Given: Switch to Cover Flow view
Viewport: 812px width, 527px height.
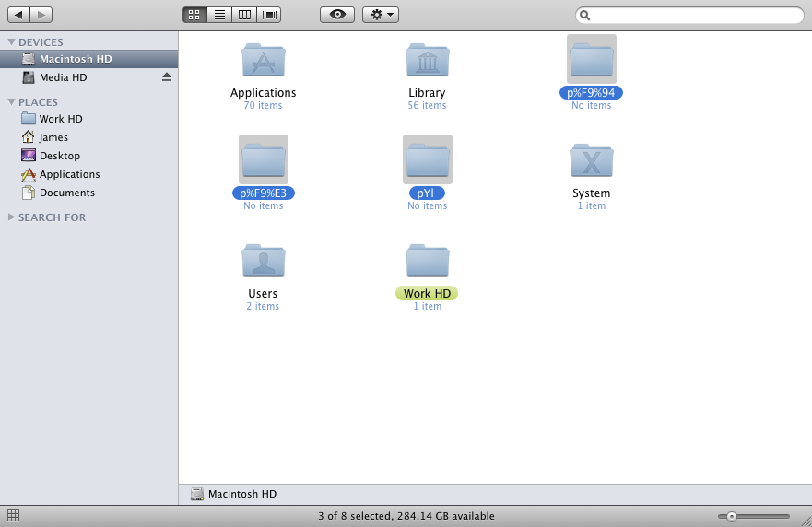Looking at the screenshot, I should click(x=269, y=15).
